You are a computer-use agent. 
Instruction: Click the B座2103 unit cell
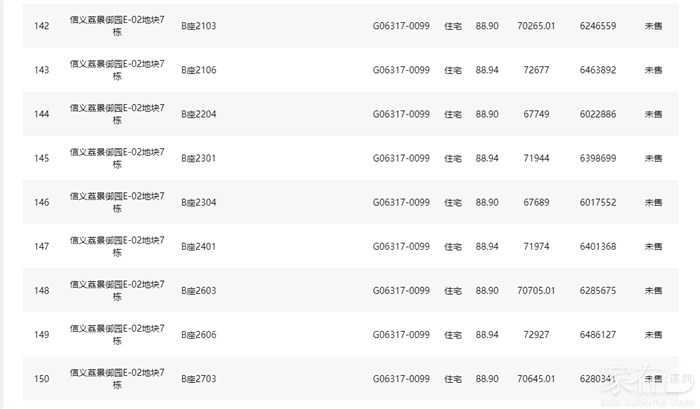(x=198, y=26)
